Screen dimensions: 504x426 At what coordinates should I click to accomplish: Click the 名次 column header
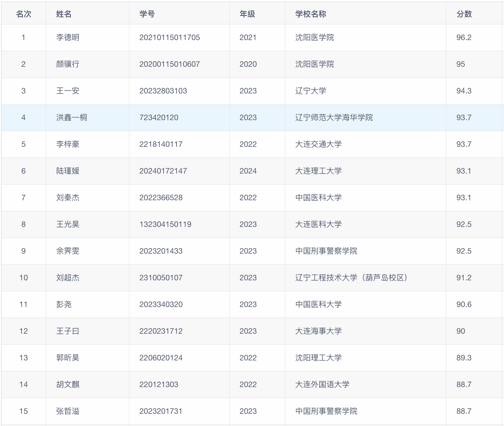(24, 14)
